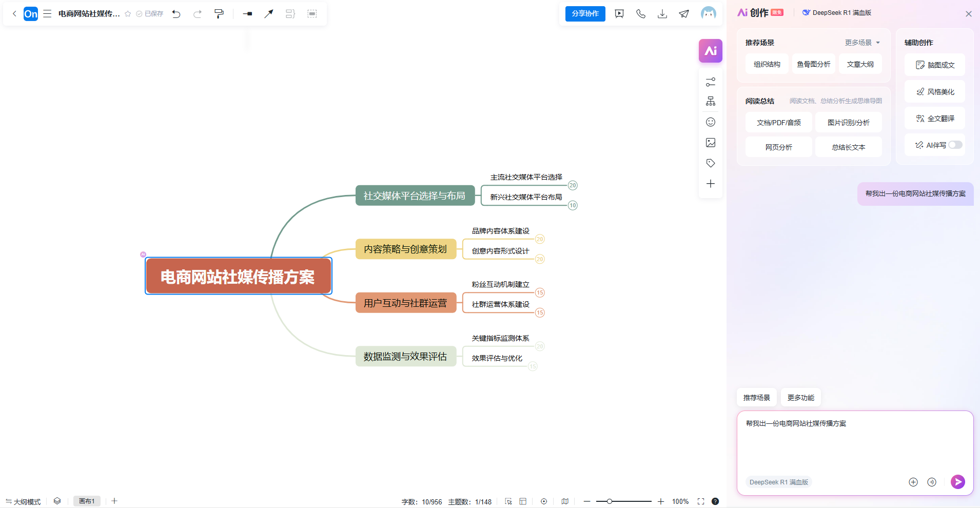Image resolution: width=980 pixels, height=508 pixels.
Task: Open the emoji sticker panel in the sidebar
Action: 710,122
